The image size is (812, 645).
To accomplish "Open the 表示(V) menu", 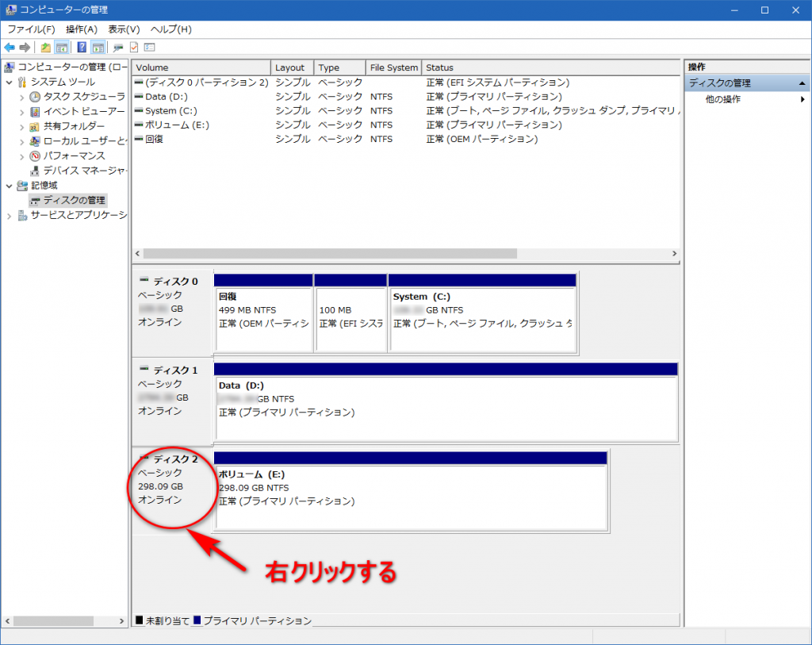I will [124, 29].
